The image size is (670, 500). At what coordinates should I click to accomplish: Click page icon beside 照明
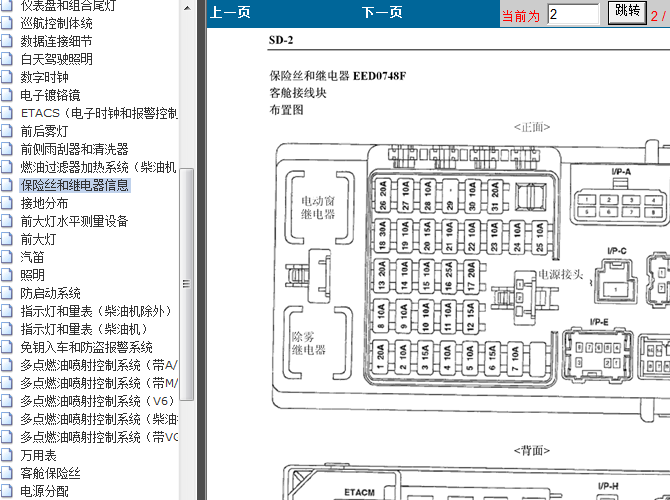[6, 275]
